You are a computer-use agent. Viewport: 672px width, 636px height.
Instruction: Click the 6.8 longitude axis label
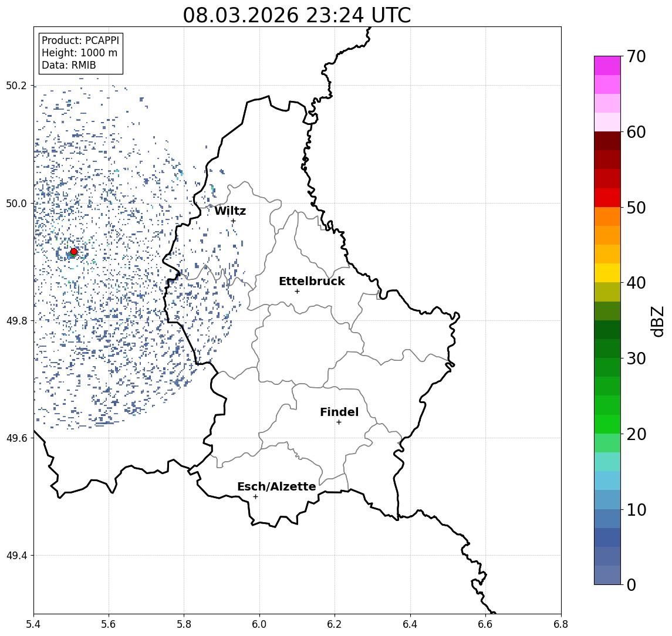560,624
